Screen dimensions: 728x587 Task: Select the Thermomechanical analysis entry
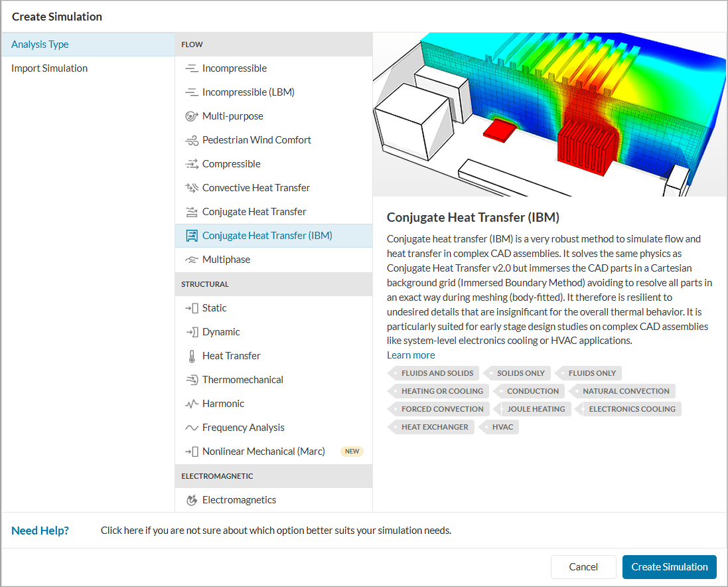242,380
